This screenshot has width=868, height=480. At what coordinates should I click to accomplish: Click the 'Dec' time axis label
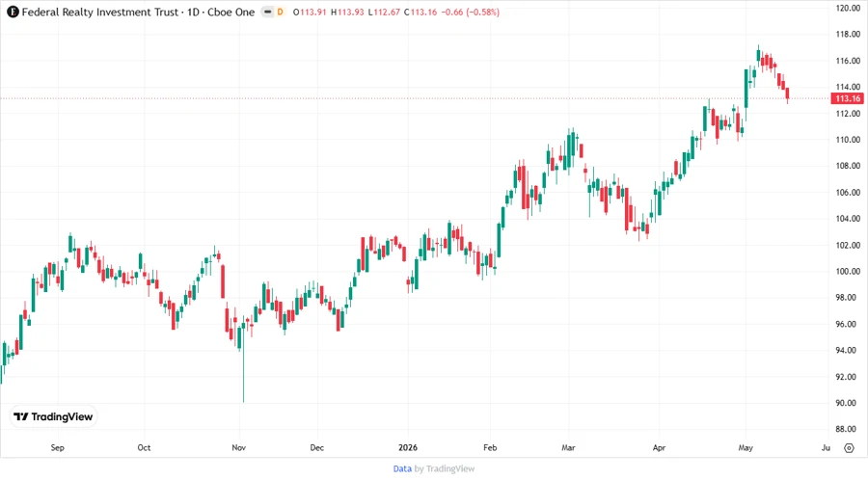317,448
